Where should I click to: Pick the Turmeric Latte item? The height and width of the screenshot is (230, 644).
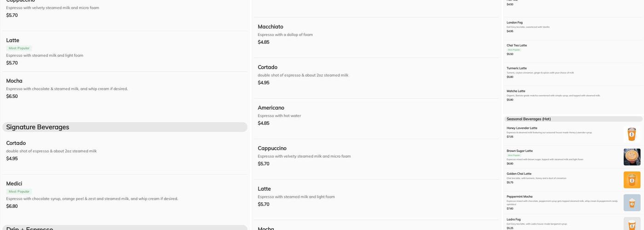click(517, 68)
